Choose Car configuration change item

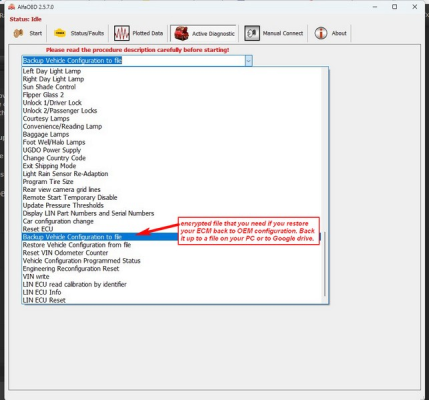58,221
